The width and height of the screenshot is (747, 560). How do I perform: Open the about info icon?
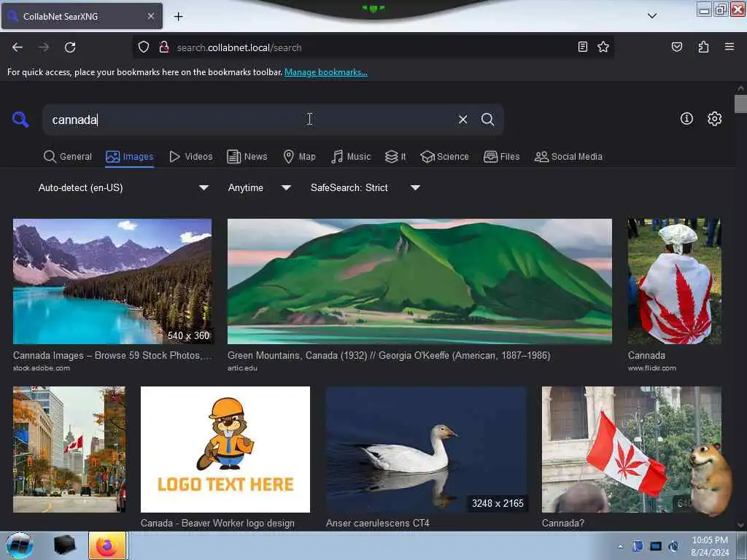(686, 119)
